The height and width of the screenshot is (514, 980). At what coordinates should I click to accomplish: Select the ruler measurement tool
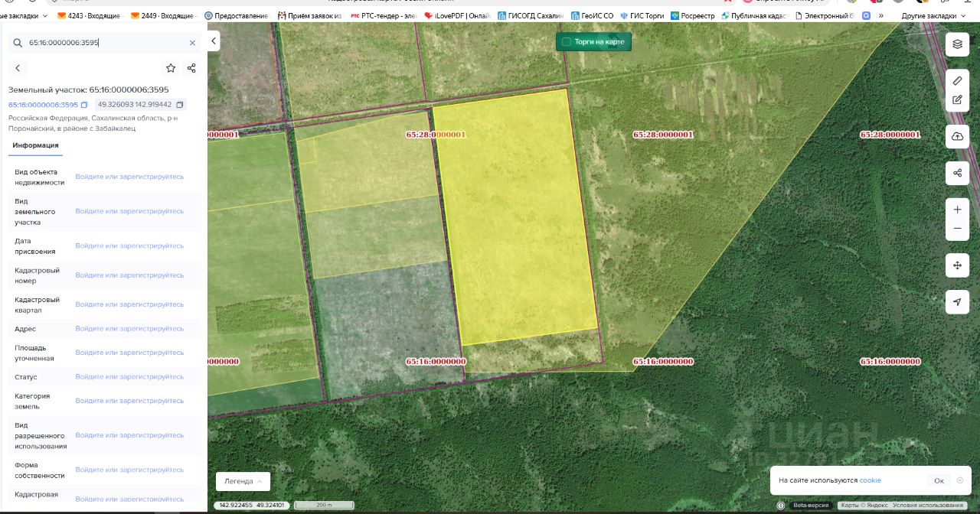[957, 80]
